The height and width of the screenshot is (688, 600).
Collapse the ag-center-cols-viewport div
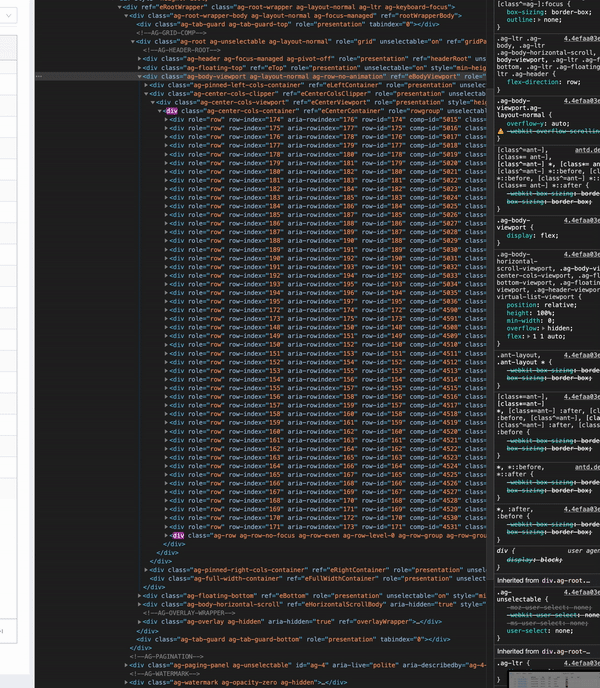tap(153, 102)
